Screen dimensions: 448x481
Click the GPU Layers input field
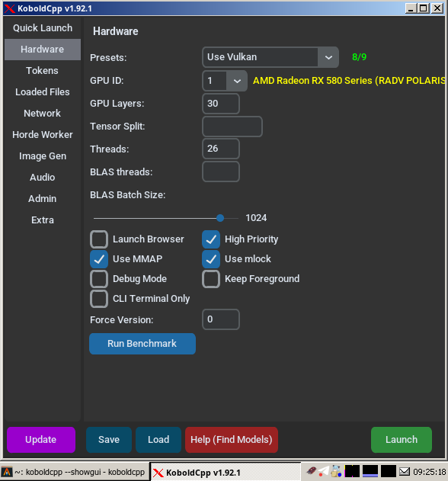click(x=221, y=104)
